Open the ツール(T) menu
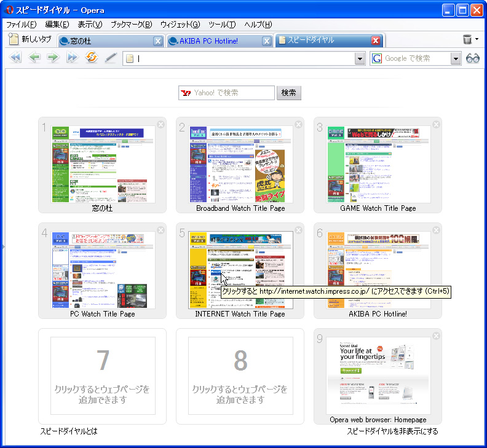Image resolution: width=487 pixels, height=448 pixels. (222, 25)
